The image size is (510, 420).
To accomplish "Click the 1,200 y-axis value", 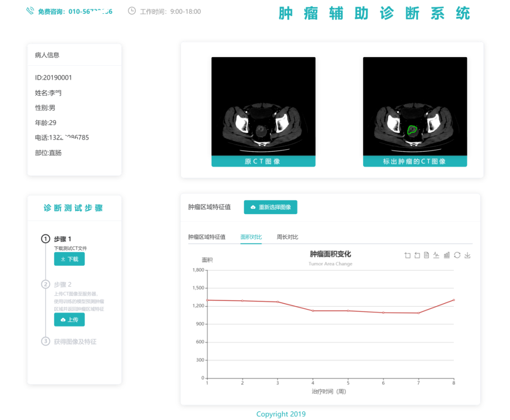I will (198, 306).
